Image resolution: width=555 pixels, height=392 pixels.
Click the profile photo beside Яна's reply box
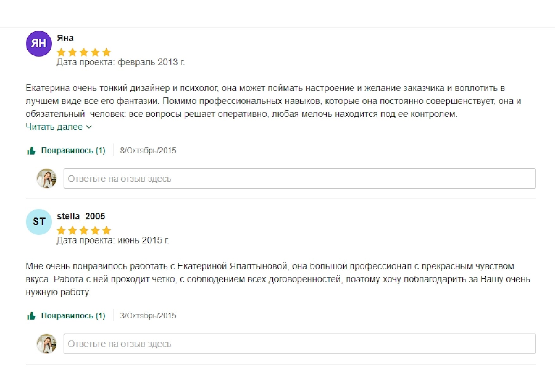coord(47,178)
